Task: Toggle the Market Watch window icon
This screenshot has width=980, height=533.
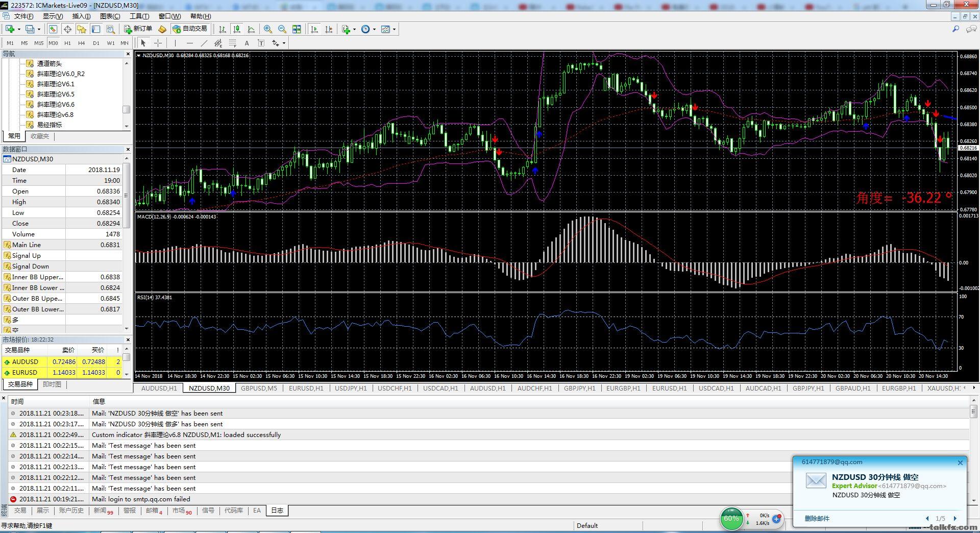Action: coord(53,29)
